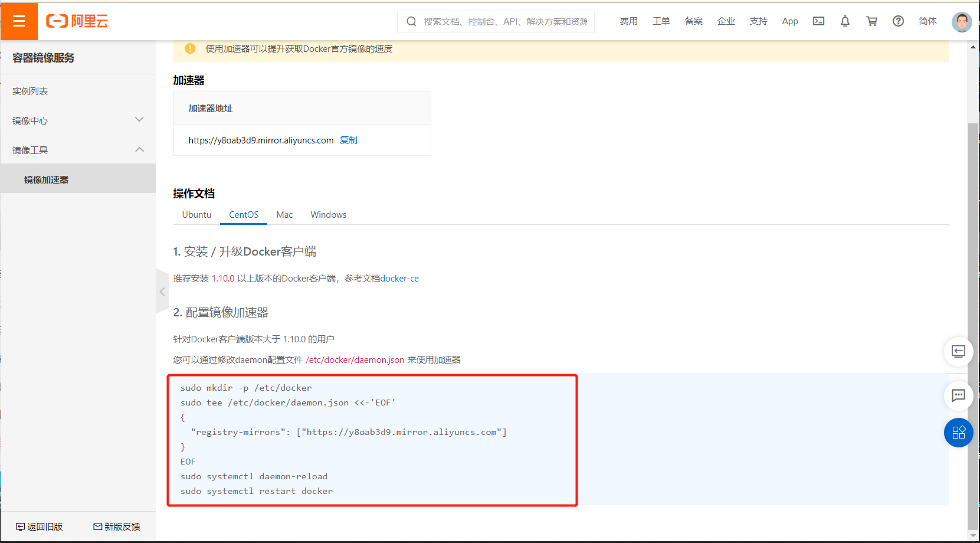Switch to the Mac tab
The width and height of the screenshot is (980, 543).
(284, 215)
